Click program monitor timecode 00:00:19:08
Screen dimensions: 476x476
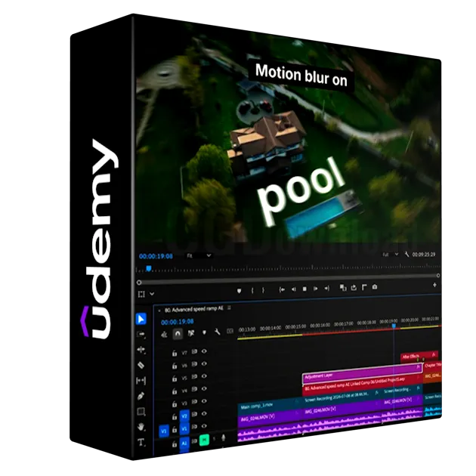pyautogui.click(x=156, y=256)
